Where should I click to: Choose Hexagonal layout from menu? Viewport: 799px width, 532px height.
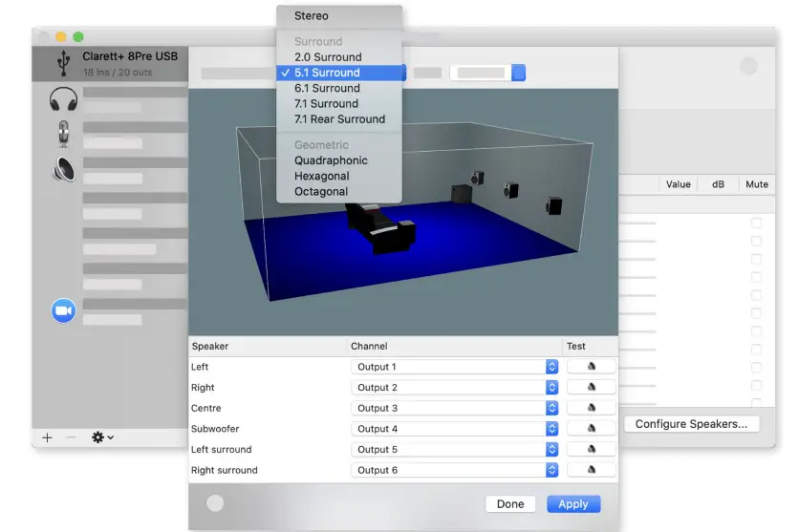tap(339, 176)
